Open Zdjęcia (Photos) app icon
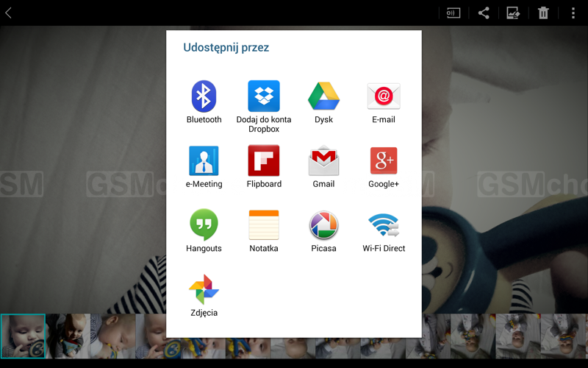588x368 pixels. tap(204, 290)
